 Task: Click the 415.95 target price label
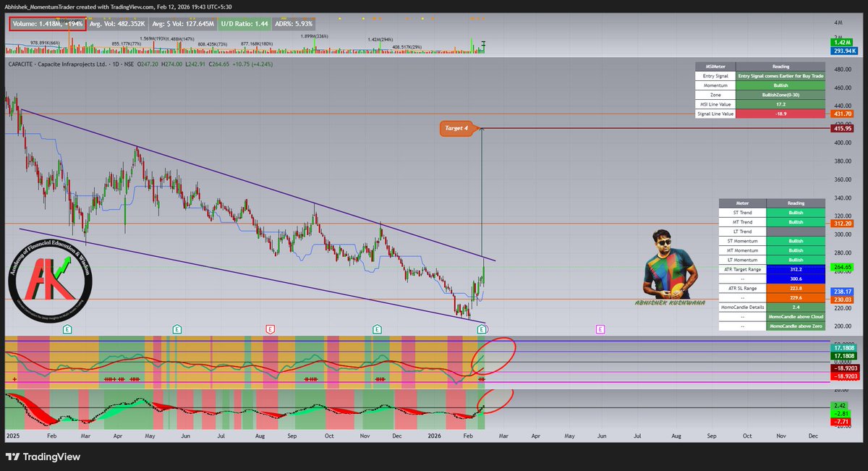pyautogui.click(x=843, y=128)
